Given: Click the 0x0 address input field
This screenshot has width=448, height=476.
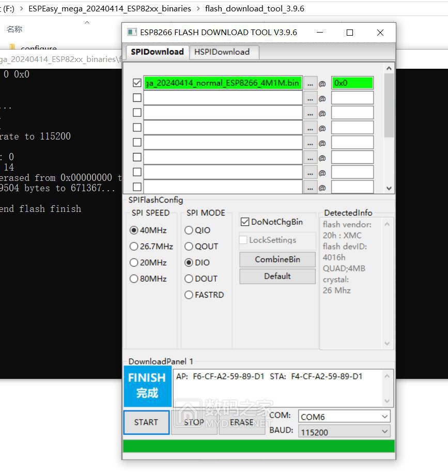Looking at the screenshot, I should pyautogui.click(x=352, y=83).
